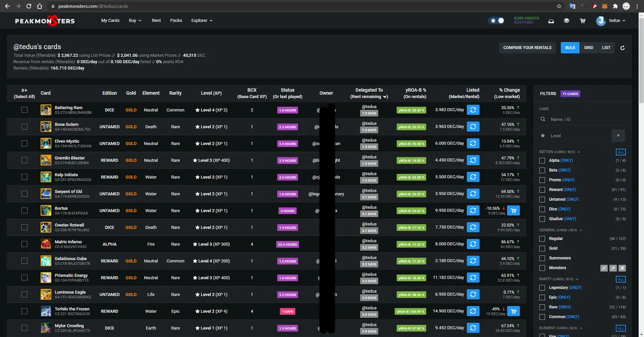Tick the Legendary rarity filter checkbox
The image size is (644, 337).
click(x=542, y=288)
